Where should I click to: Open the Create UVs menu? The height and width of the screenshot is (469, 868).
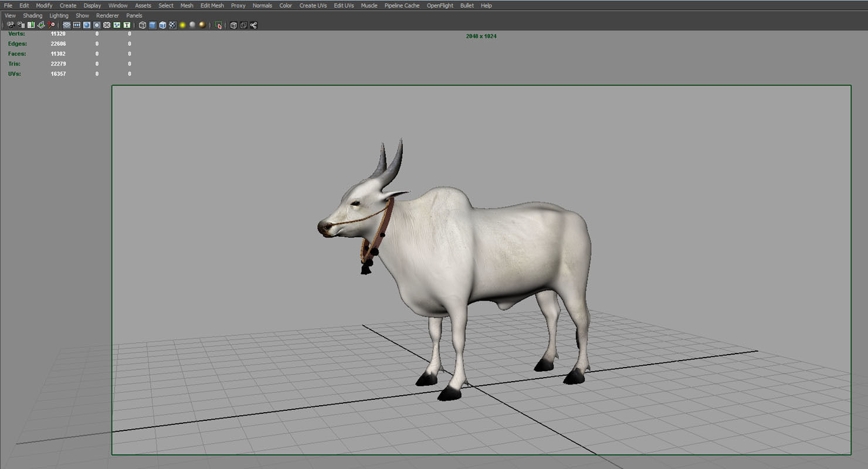[x=313, y=5]
